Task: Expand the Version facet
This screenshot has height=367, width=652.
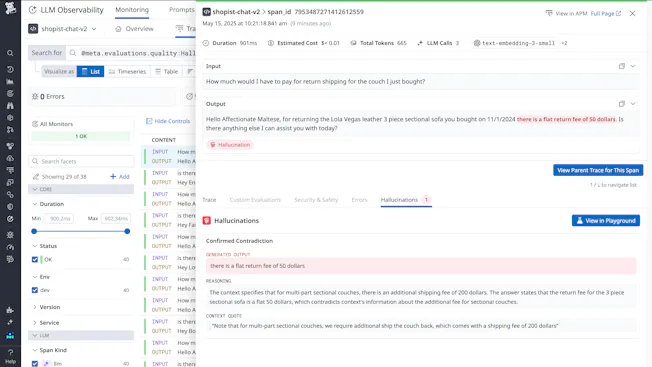Action: [x=35, y=307]
